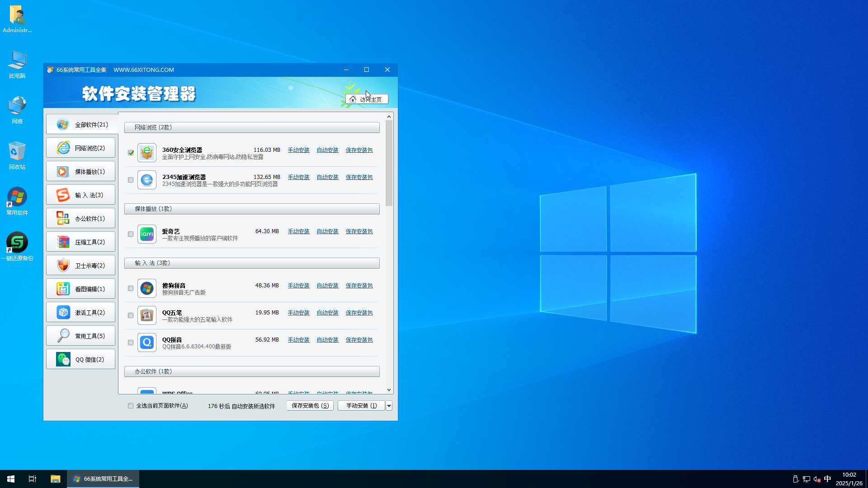Click the 办公软件 (1款) section header
The width and height of the screenshot is (868, 488).
click(x=252, y=371)
